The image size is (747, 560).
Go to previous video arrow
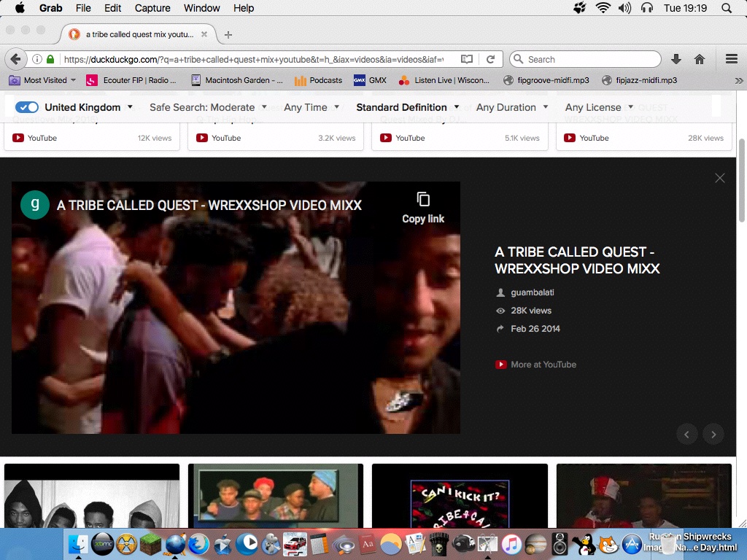click(x=687, y=435)
